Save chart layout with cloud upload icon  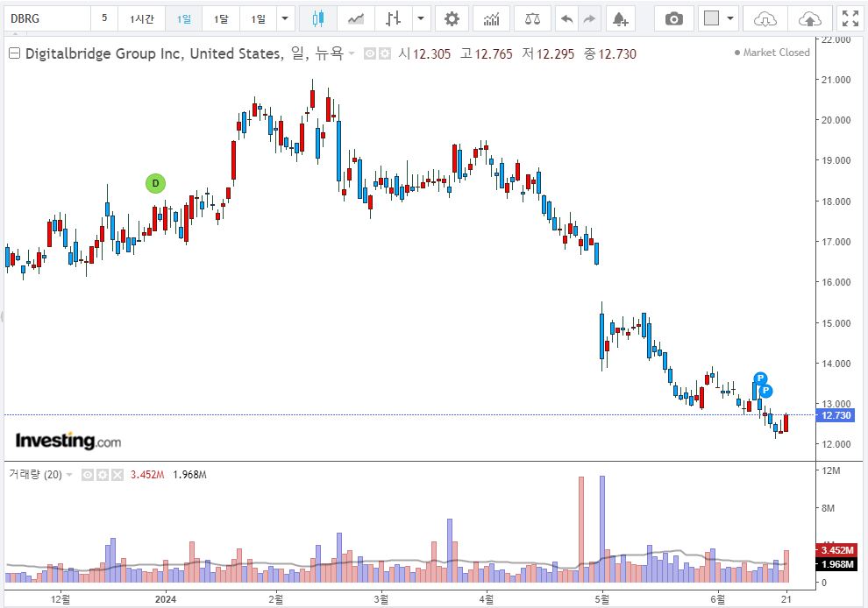(810, 18)
